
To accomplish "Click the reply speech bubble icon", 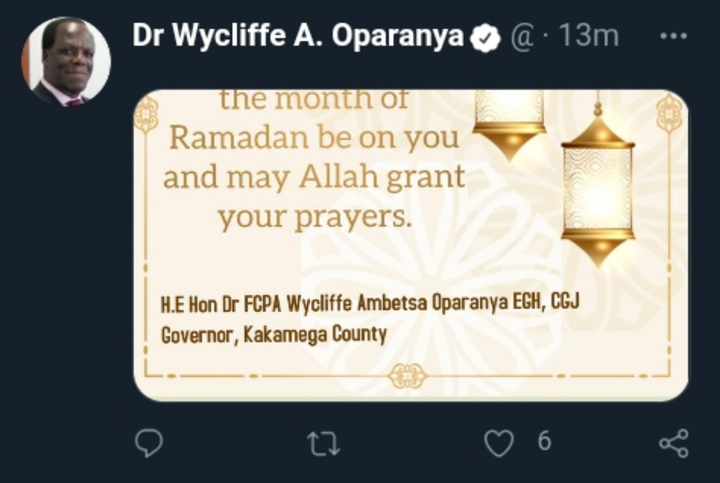I will pyautogui.click(x=149, y=443).
